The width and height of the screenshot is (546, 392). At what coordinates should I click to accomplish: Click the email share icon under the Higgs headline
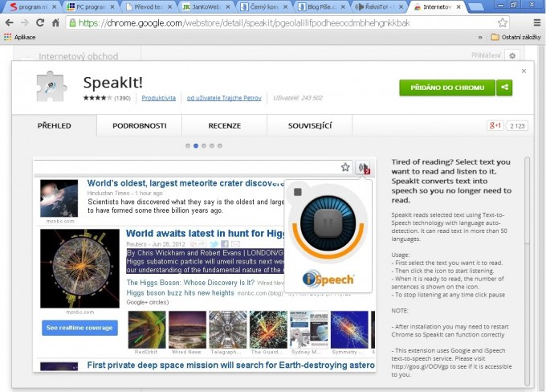[x=235, y=244]
